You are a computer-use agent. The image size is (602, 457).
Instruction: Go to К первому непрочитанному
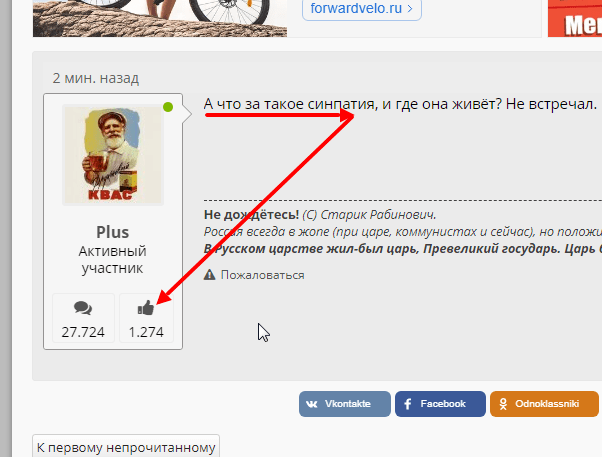[x=126, y=447]
